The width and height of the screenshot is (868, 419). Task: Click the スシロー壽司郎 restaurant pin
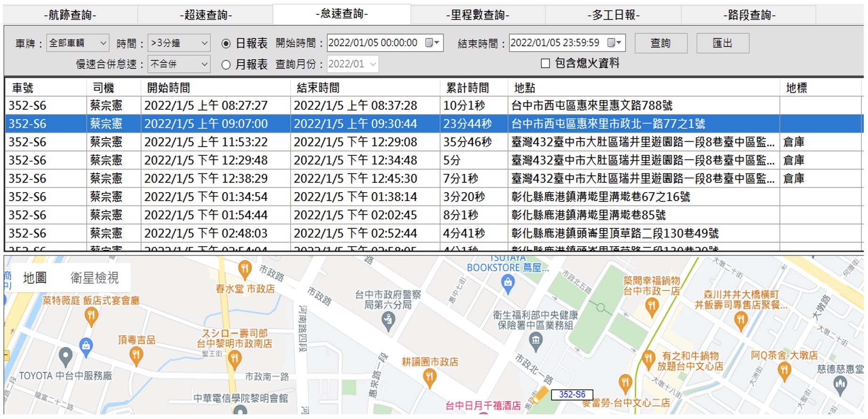pos(234,361)
